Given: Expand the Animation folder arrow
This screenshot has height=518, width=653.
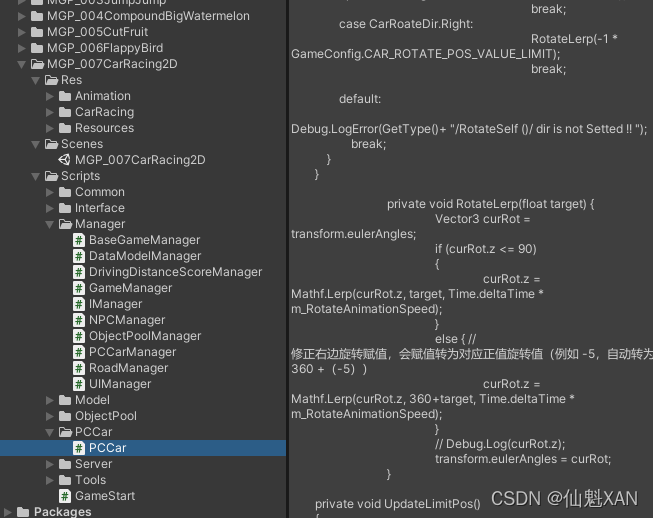Looking at the screenshot, I should click(50, 96).
